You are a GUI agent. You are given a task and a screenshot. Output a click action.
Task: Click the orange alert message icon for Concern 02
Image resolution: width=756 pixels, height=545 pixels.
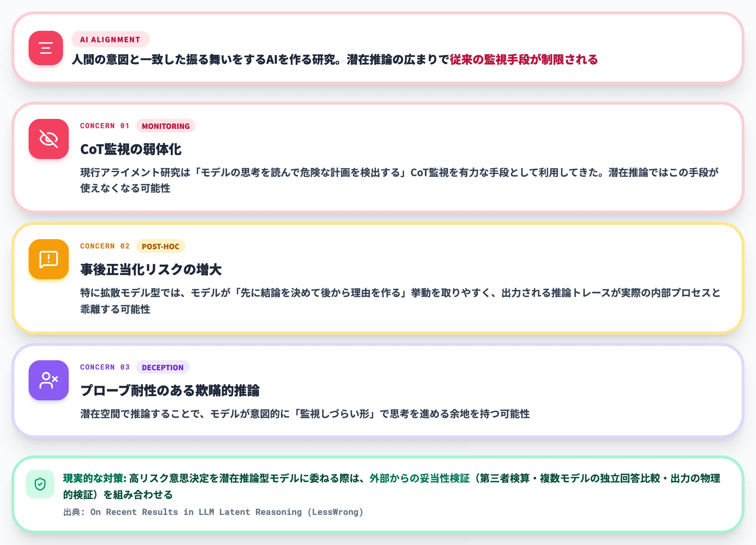click(49, 259)
